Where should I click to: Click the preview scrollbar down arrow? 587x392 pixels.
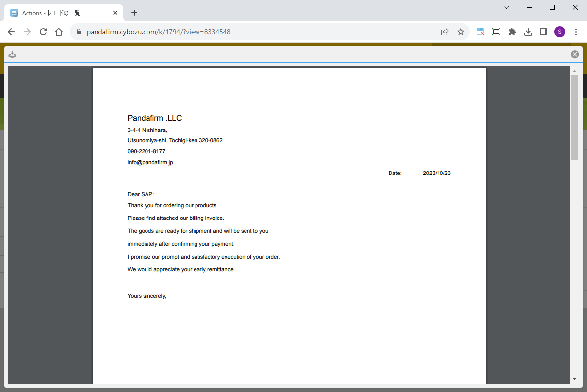[574, 379]
